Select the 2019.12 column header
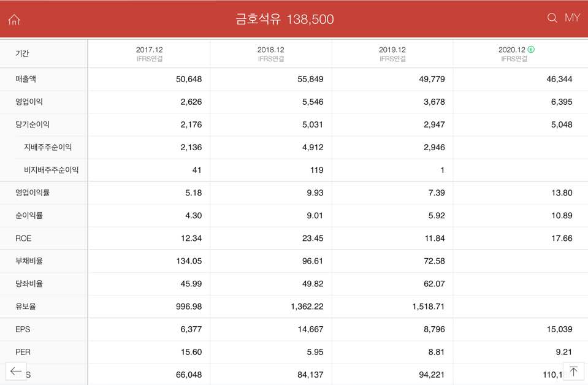The height and width of the screenshot is (385, 588). pyautogui.click(x=392, y=53)
